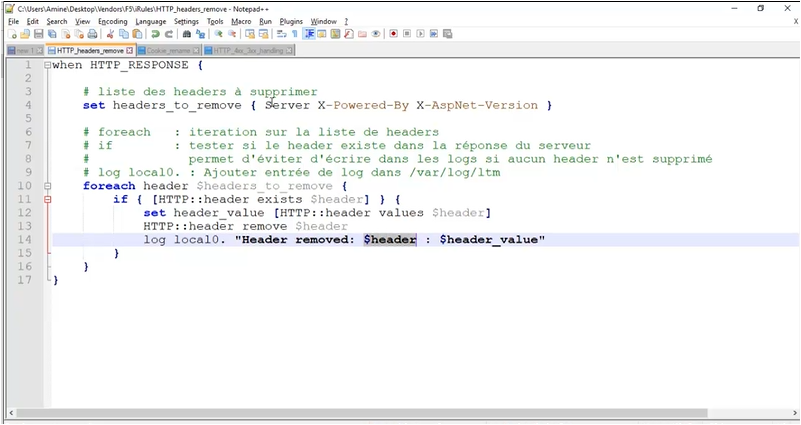Open the Encoding menu
The width and height of the screenshot is (801, 425).
(x=113, y=20)
